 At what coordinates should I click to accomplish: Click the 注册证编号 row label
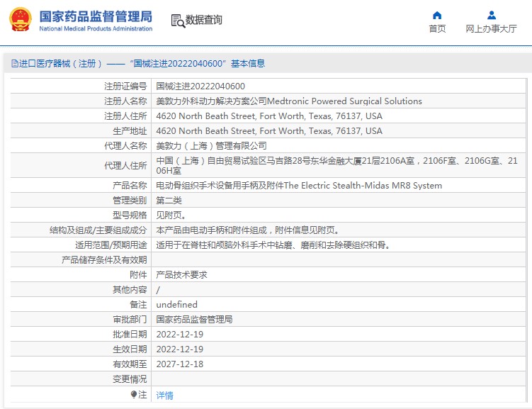pyautogui.click(x=125, y=86)
